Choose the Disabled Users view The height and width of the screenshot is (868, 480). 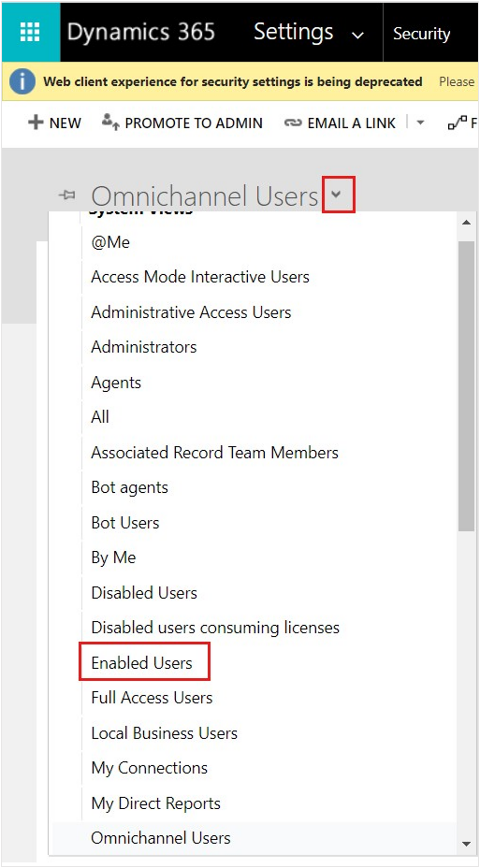click(144, 593)
